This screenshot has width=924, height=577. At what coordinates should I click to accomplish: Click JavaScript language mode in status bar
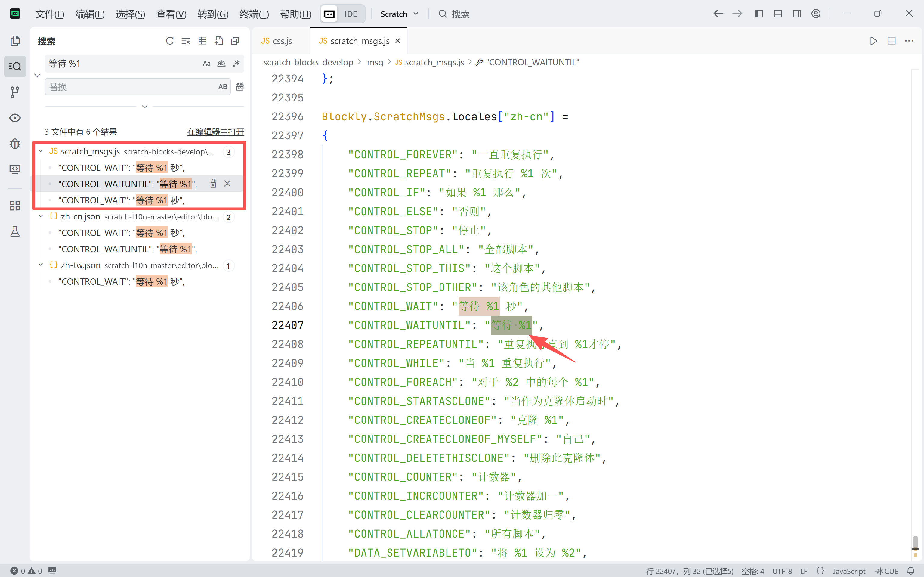pyautogui.click(x=849, y=571)
